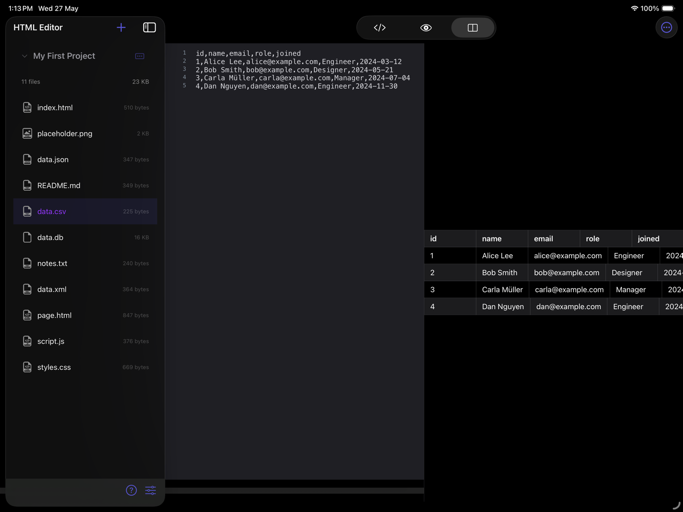Viewport: 683px width, 512px height.
Task: Click the editor horizontal scrollbar
Action: pyautogui.click(x=294, y=491)
